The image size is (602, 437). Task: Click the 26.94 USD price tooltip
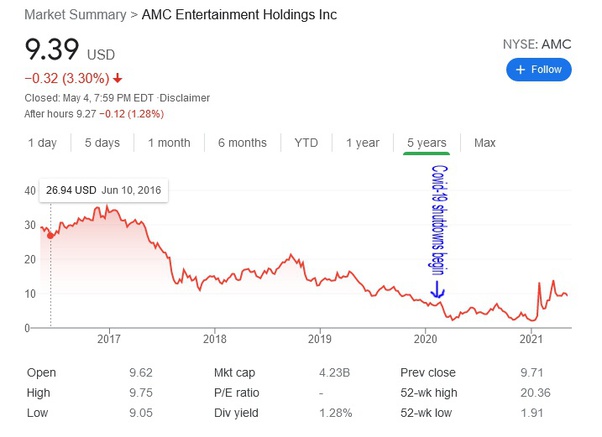point(104,190)
